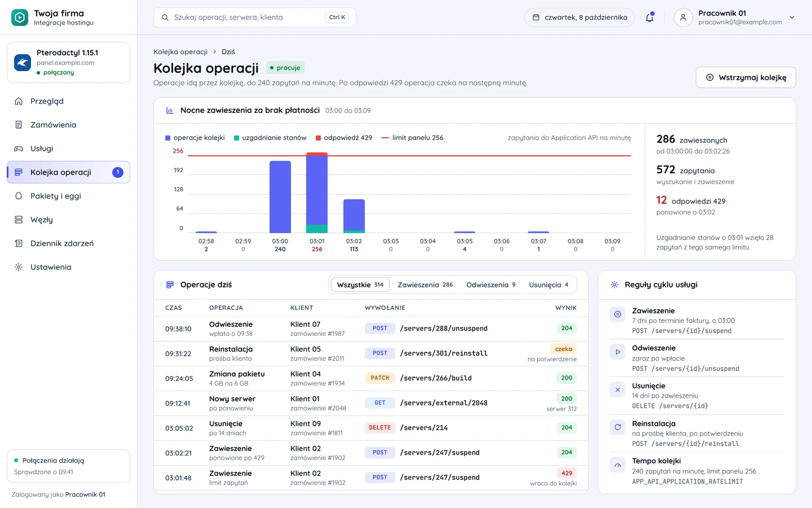812x508 pixels.
Task: Click the Pterodactyl panel bird icon
Action: (22, 62)
